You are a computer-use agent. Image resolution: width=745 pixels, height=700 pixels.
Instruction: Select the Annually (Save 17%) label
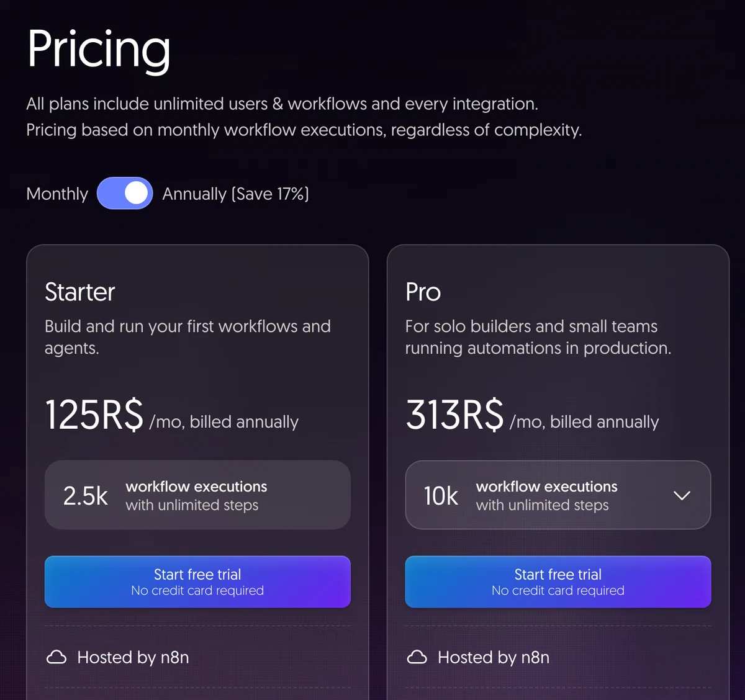(235, 194)
